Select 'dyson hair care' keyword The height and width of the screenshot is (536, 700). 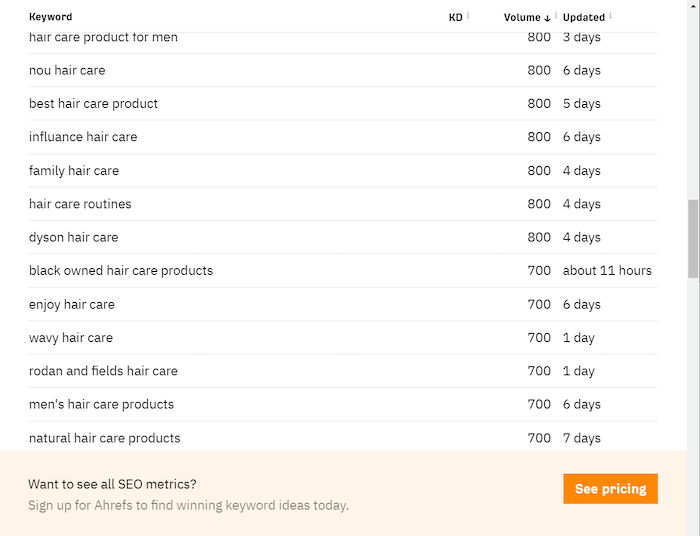[x=74, y=237]
